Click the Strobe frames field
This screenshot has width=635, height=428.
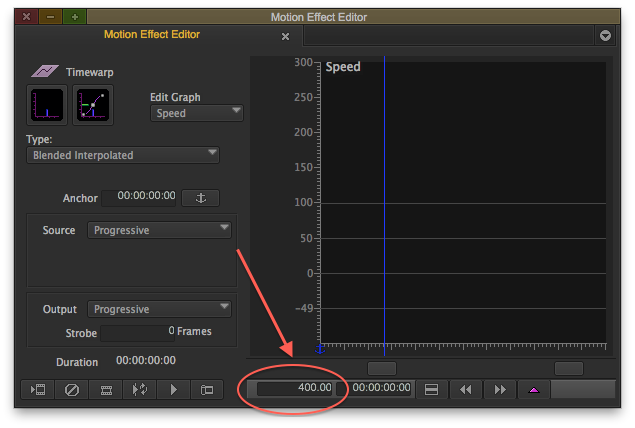(138, 333)
